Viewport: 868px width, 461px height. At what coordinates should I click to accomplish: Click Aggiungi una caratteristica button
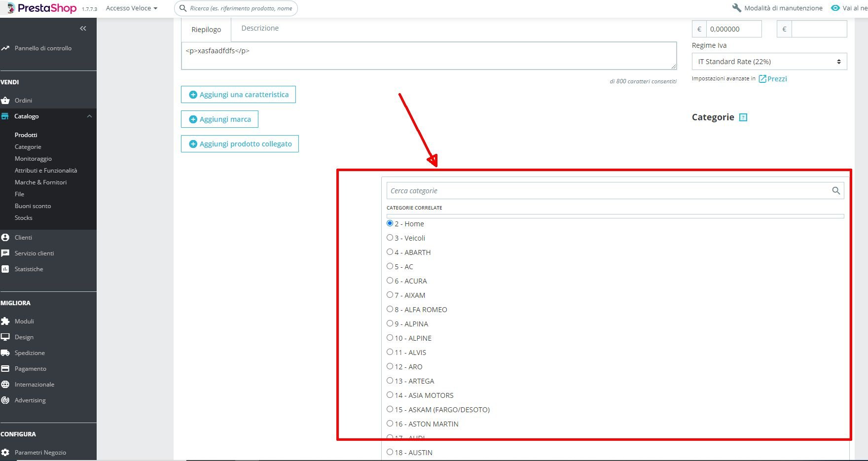(x=238, y=95)
